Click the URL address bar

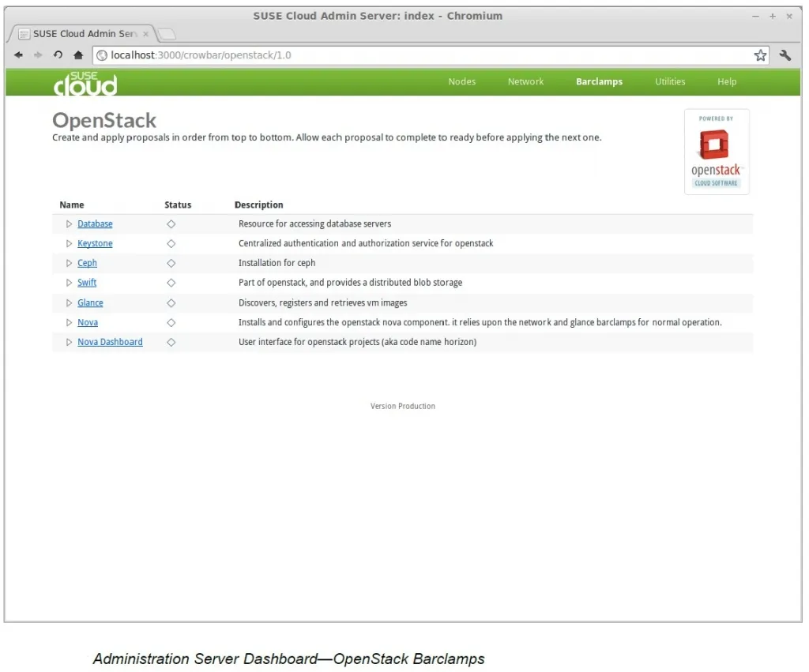click(x=427, y=55)
